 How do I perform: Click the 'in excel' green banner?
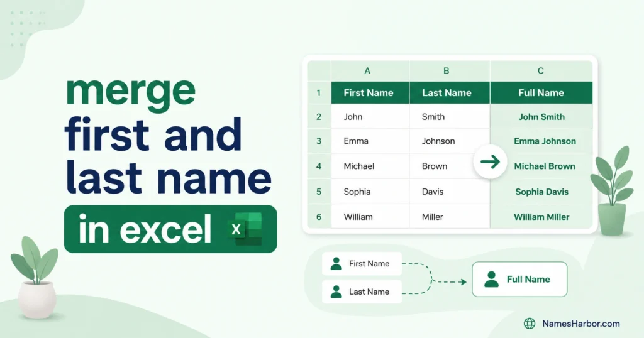pos(170,229)
